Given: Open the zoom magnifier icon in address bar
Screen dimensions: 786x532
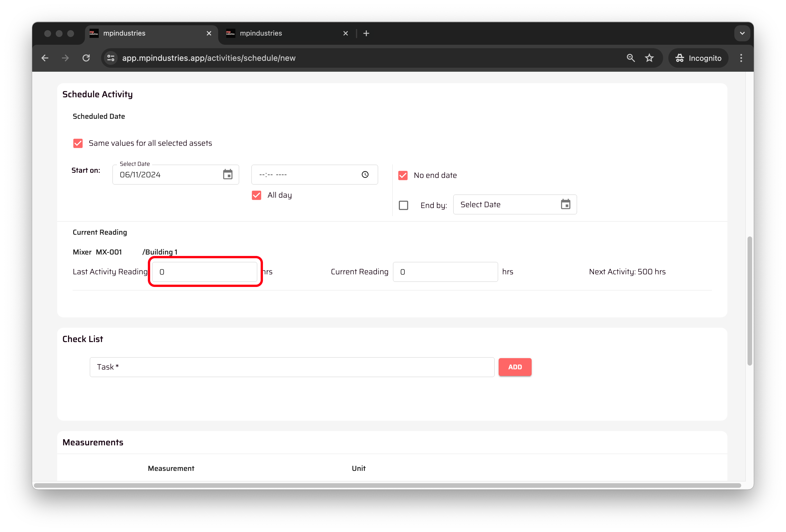Looking at the screenshot, I should tap(630, 58).
